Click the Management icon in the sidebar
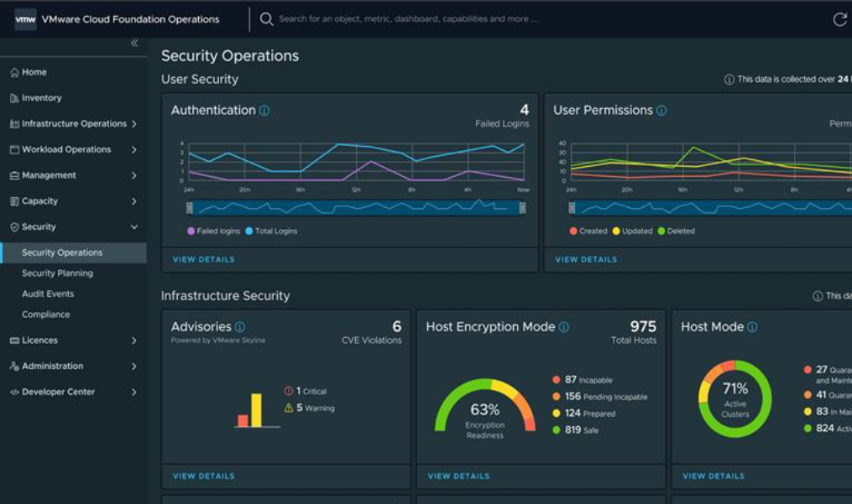Image resolution: width=852 pixels, height=504 pixels. pyautogui.click(x=14, y=175)
